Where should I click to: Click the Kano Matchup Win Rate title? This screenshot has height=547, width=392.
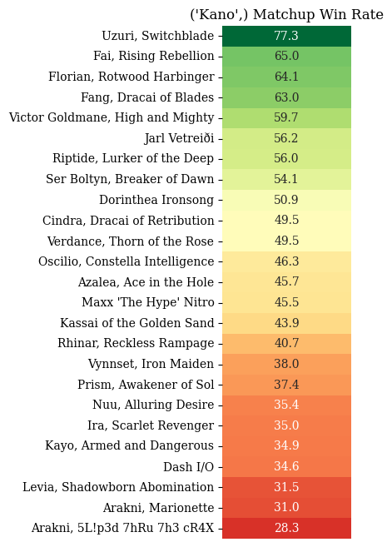pyautogui.click(x=286, y=15)
